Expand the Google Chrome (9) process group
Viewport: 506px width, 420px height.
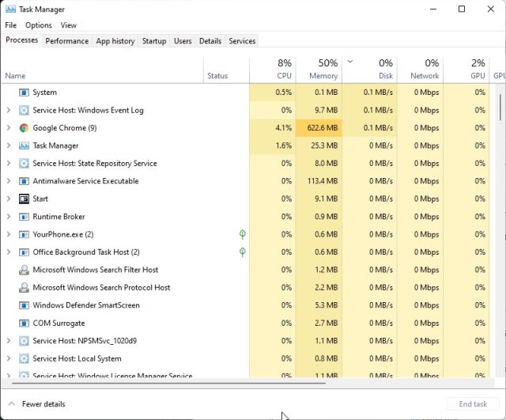click(9, 128)
